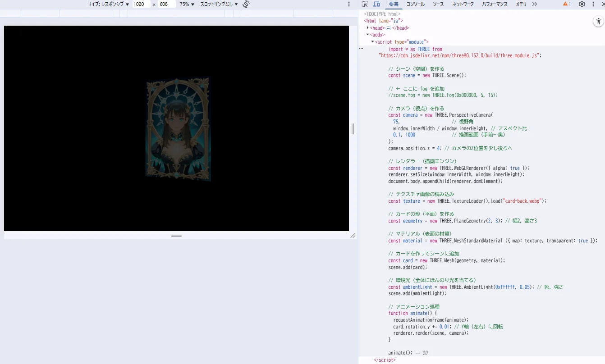The height and width of the screenshot is (364, 605).
Task: Switch to the ネットワーク tab
Action: click(463, 4)
